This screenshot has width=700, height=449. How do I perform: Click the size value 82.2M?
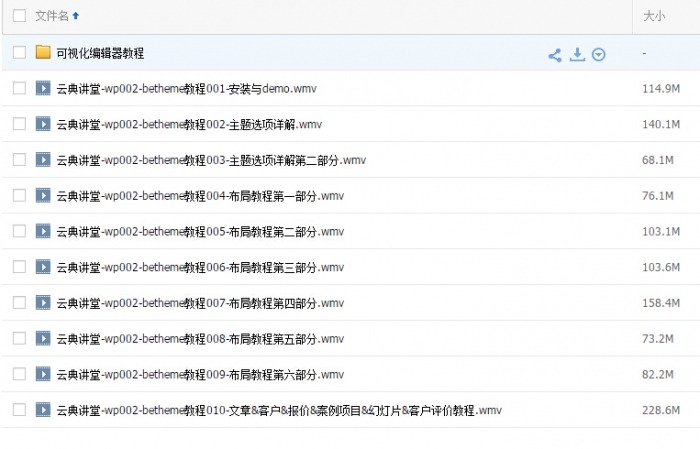[658, 374]
